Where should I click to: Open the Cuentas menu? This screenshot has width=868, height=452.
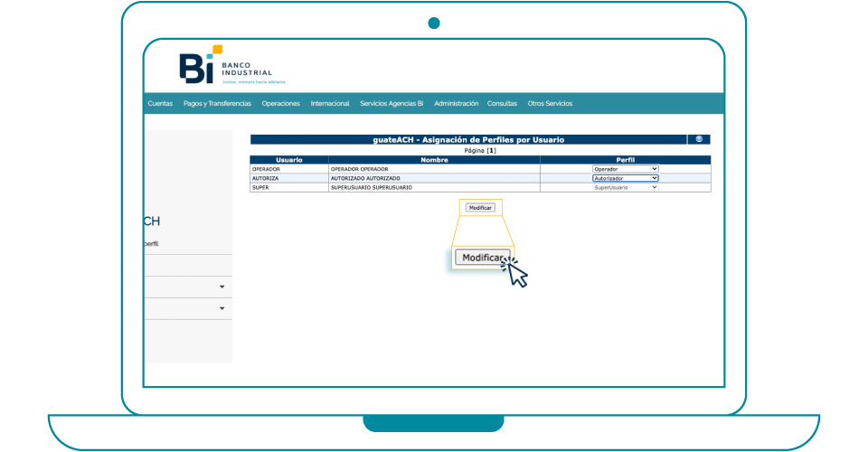(160, 104)
